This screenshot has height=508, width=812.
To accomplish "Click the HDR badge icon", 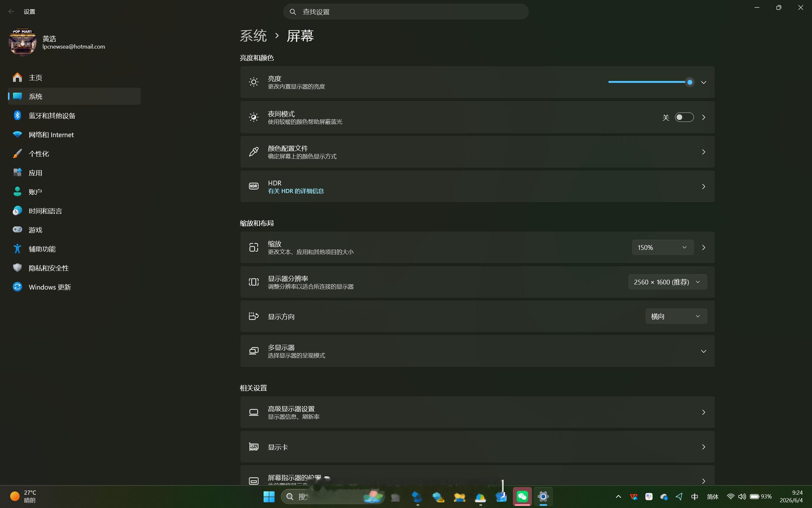I will [254, 186].
